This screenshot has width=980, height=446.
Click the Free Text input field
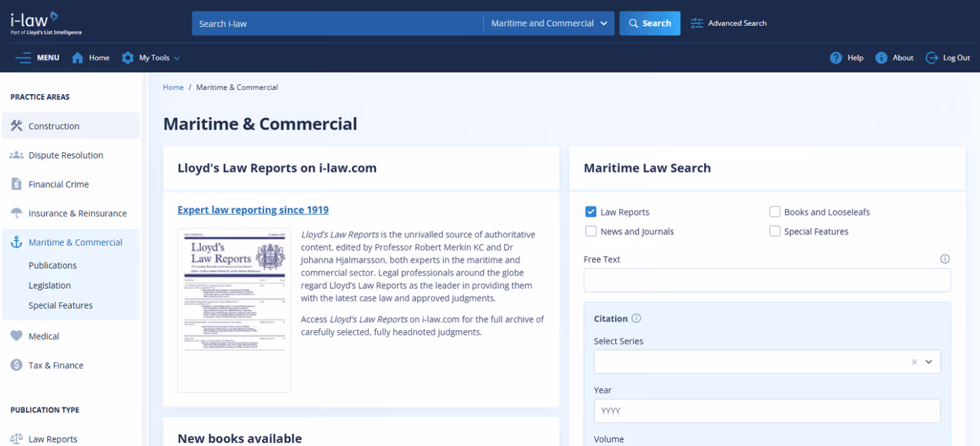[767, 280]
